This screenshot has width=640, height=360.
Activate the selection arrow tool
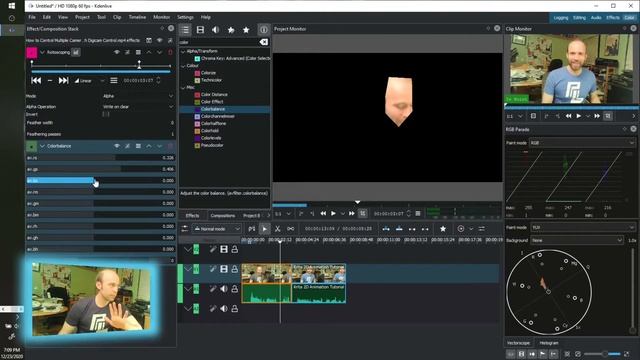tap(264, 229)
